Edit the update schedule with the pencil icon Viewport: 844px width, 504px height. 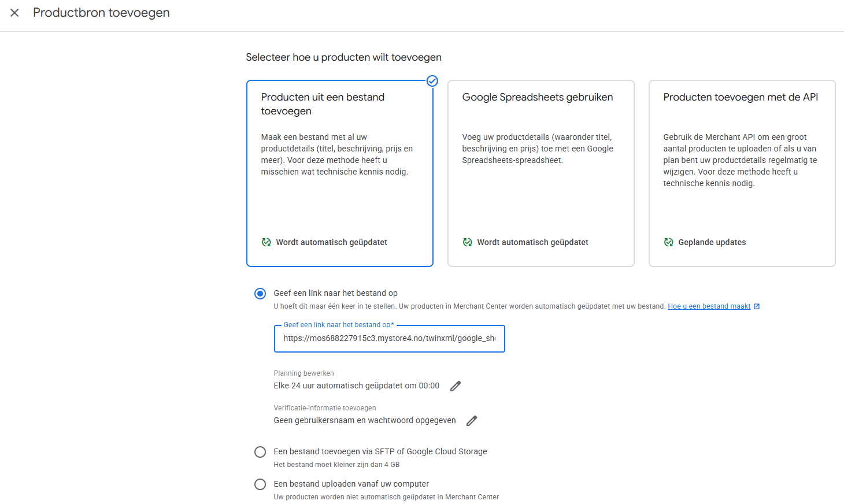click(x=456, y=386)
